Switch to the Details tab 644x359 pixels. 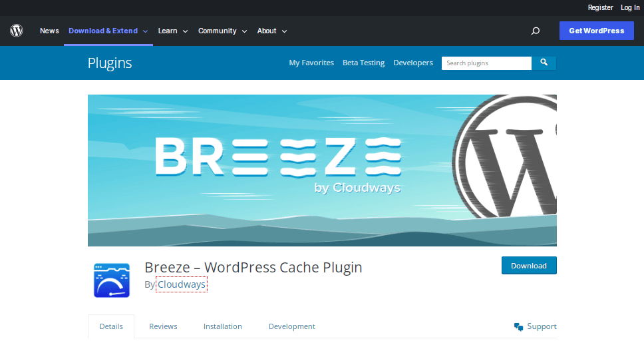point(111,326)
